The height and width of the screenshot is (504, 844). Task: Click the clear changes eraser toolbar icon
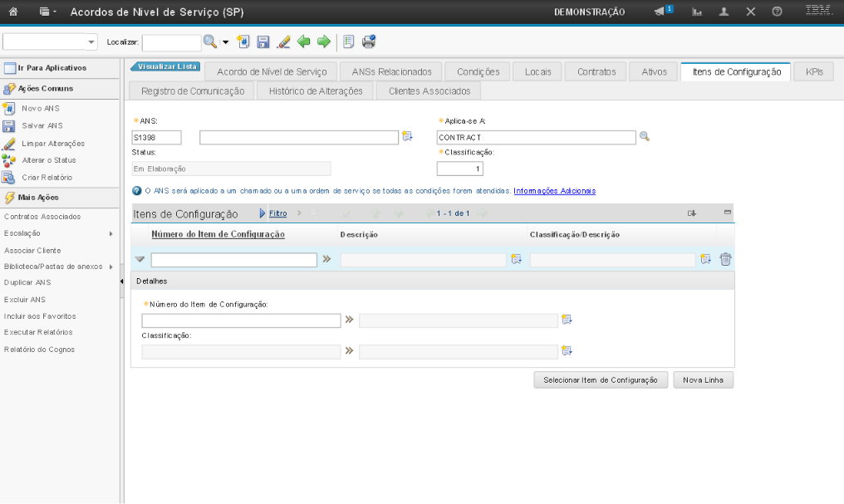tap(283, 42)
